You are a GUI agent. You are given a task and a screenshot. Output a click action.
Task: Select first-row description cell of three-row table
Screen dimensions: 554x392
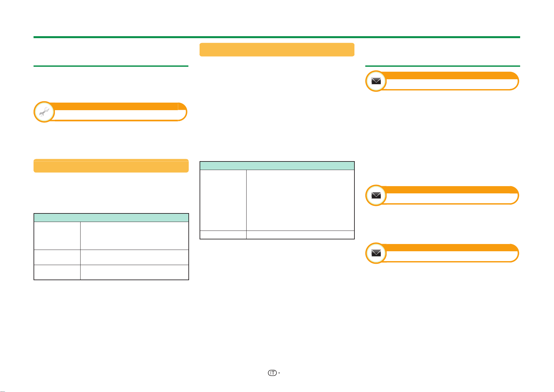tap(134, 236)
